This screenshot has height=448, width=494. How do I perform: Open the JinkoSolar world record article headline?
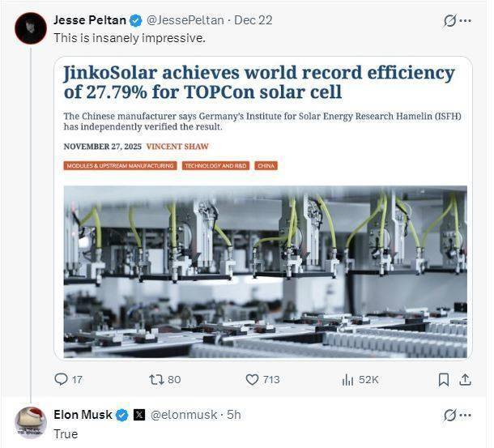pos(259,83)
